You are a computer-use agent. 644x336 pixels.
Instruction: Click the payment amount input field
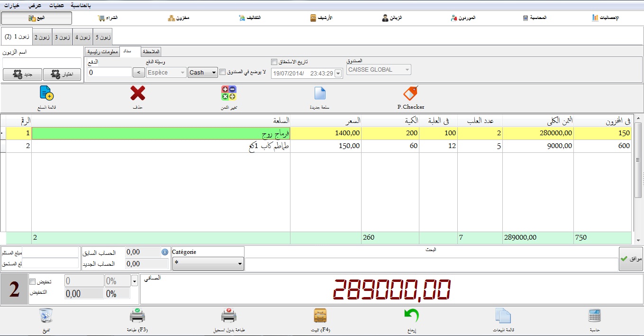click(109, 73)
